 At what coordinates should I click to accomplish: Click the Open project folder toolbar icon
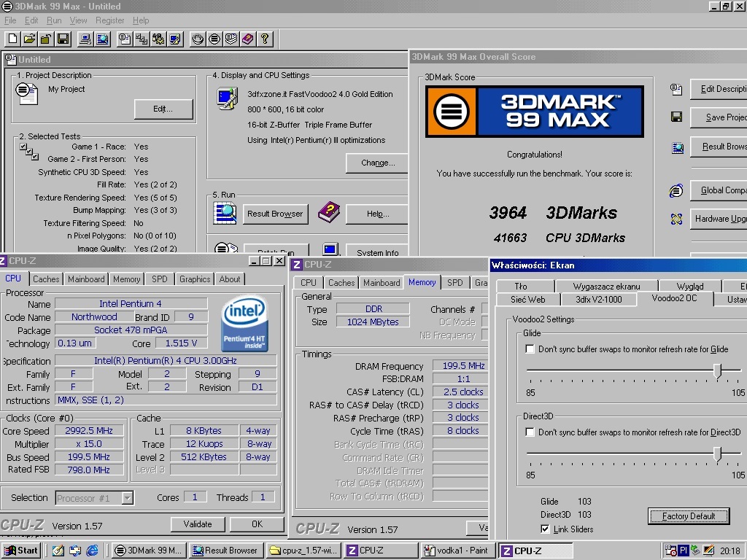coord(29,39)
